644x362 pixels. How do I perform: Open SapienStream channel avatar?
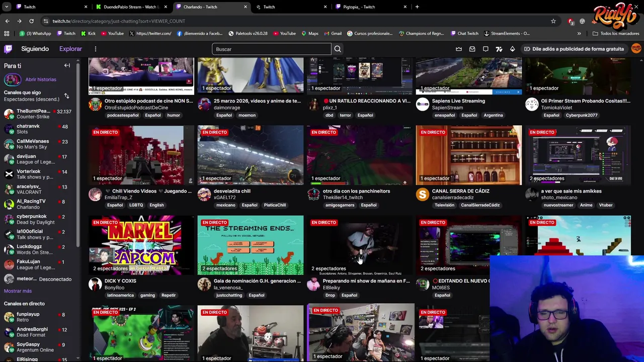tap(423, 104)
